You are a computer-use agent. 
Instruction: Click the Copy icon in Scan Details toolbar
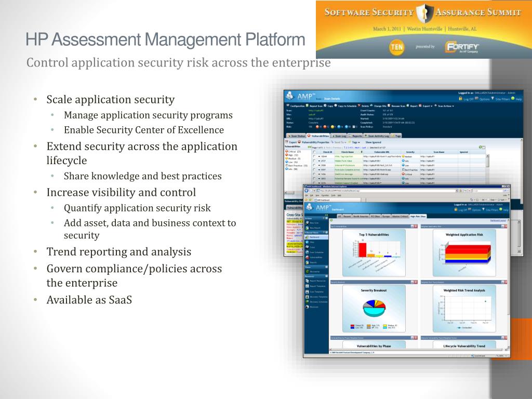pyautogui.click(x=325, y=105)
